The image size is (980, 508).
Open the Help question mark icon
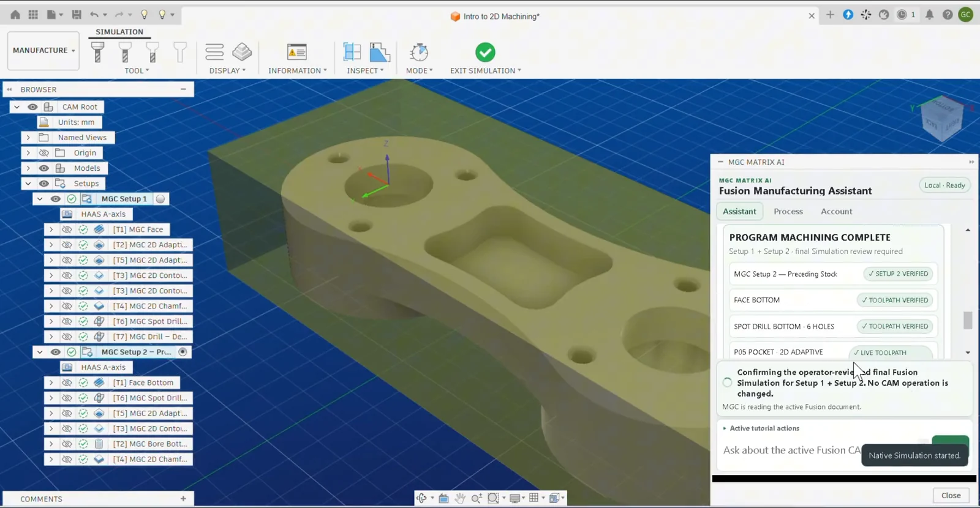coord(948,15)
